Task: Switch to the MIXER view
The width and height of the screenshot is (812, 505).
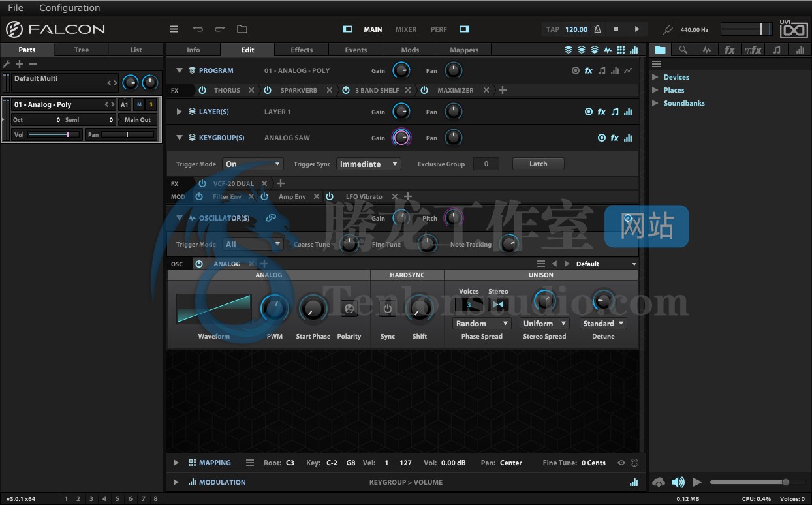Action: tap(406, 29)
